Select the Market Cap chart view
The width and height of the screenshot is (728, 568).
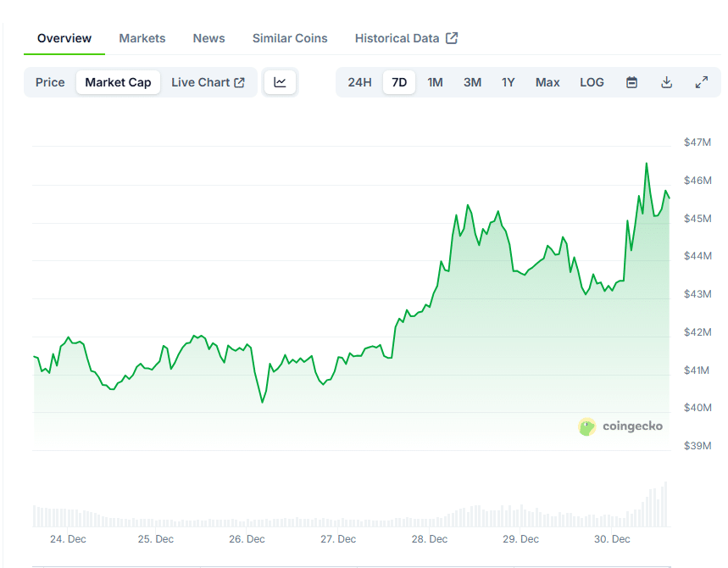[x=118, y=82]
